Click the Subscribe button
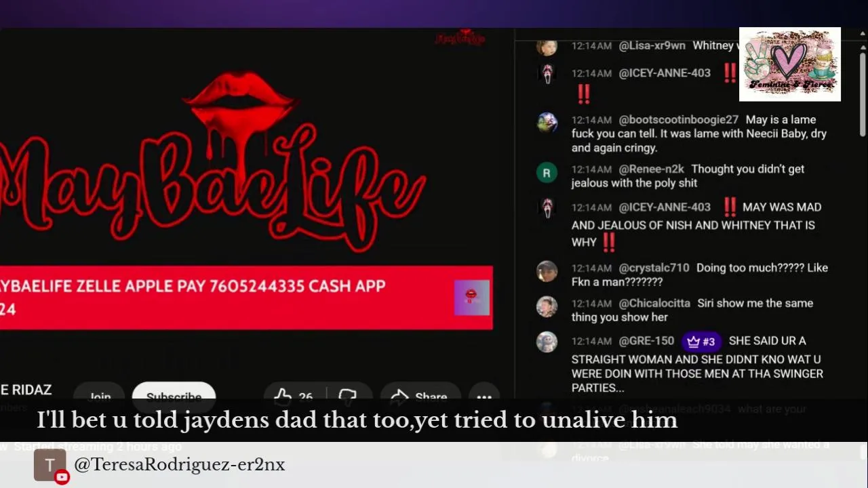 [174, 396]
